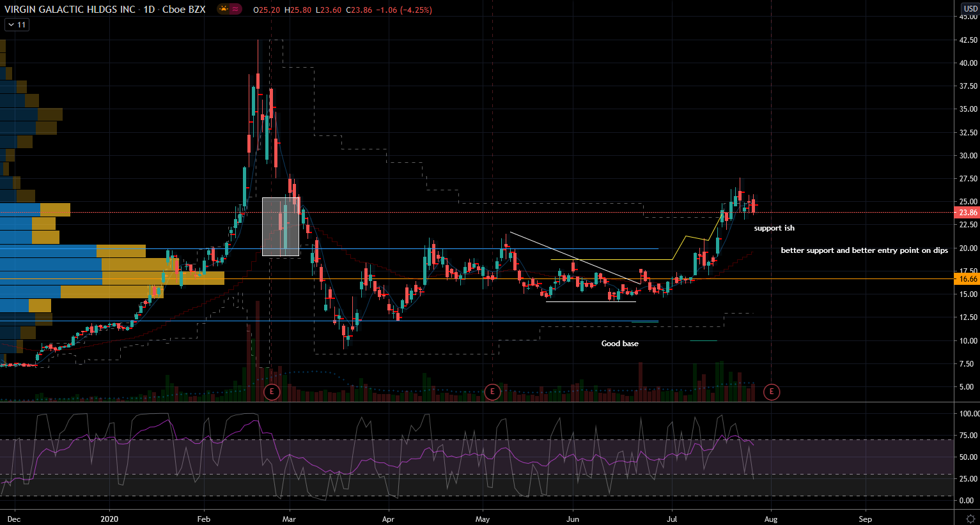The image size is (980, 525).
Task: Select the 'better support and better entry point on dips' note
Action: [864, 250]
